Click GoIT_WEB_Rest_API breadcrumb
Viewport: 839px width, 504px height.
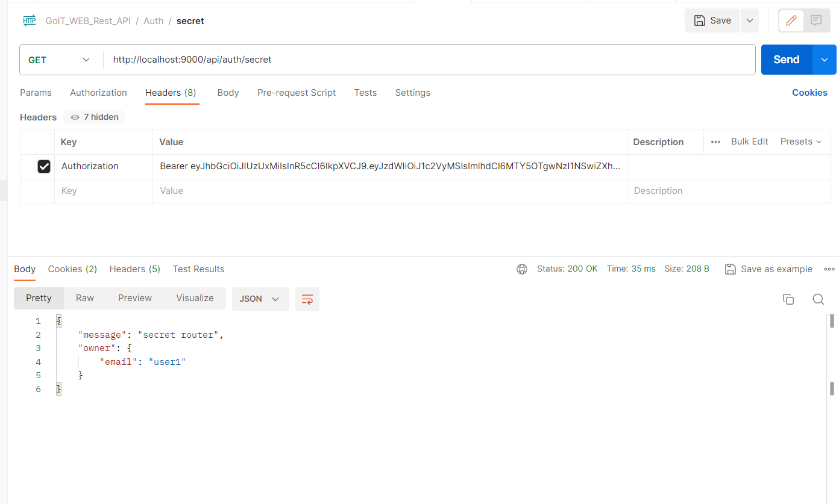click(x=88, y=20)
